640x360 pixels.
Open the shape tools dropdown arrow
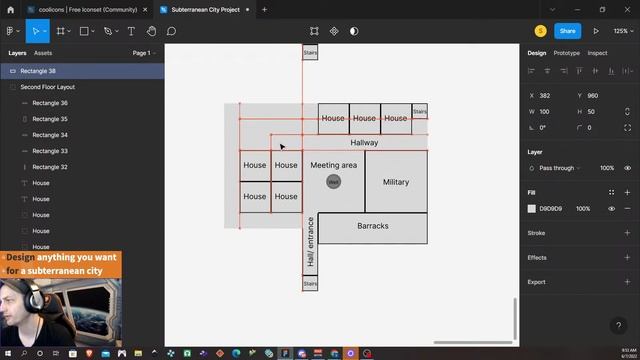pyautogui.click(x=93, y=31)
